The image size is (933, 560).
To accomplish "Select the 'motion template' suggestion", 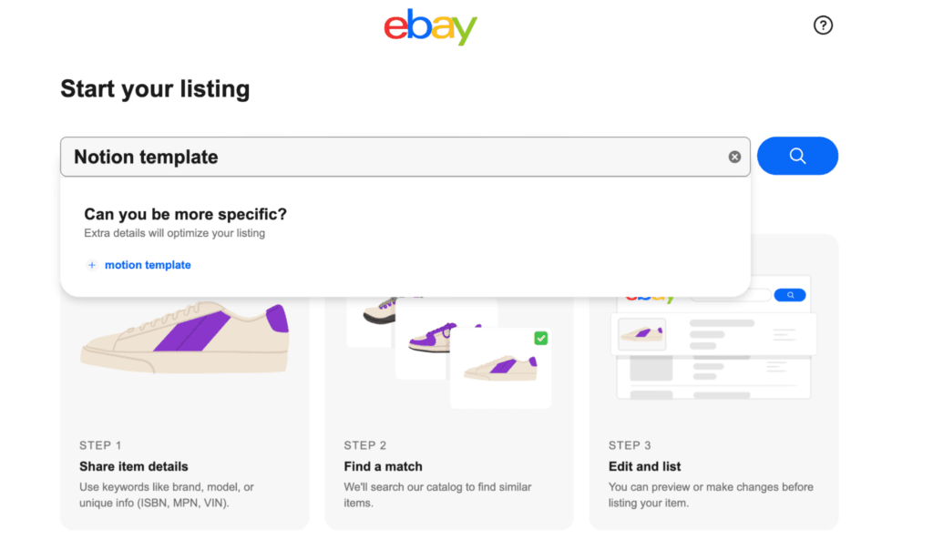I will (x=147, y=265).
